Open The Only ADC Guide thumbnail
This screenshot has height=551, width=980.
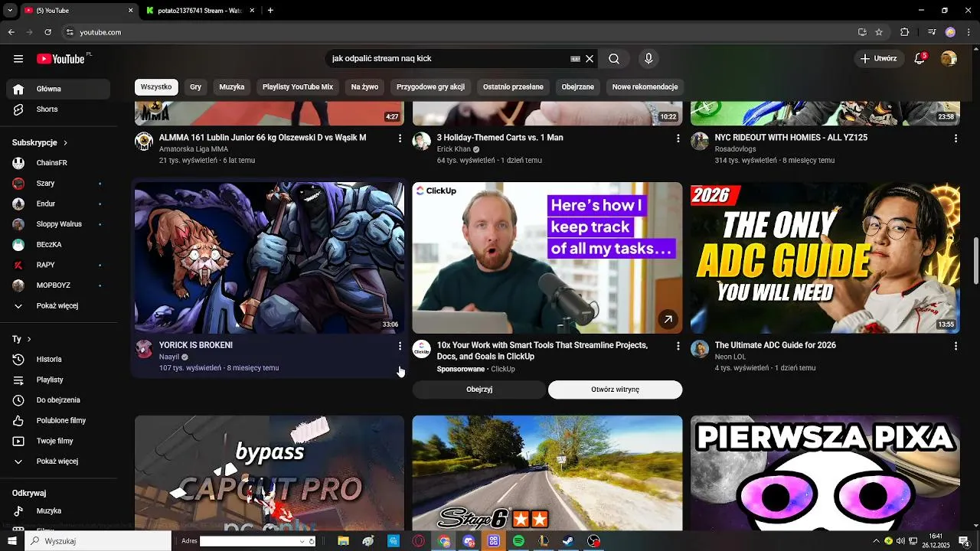click(825, 258)
